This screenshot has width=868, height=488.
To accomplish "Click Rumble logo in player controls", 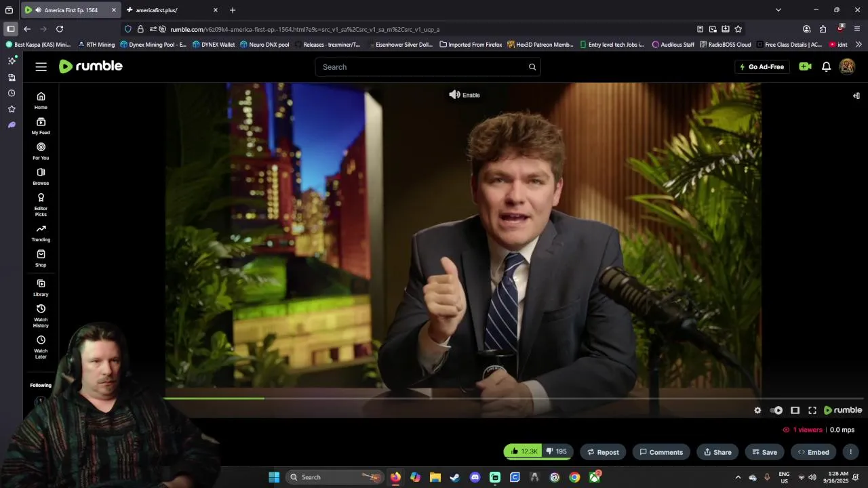I will [x=843, y=410].
